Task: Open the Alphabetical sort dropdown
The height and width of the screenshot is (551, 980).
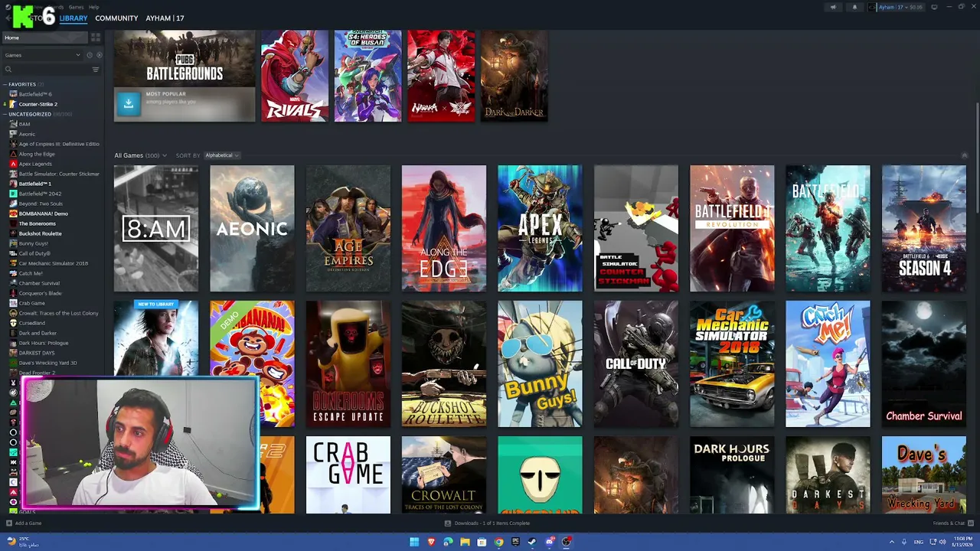Action: (222, 155)
